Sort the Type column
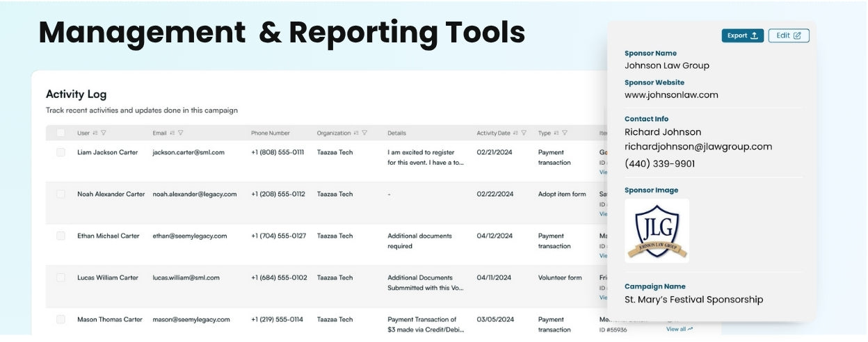868x342 pixels. (x=556, y=133)
